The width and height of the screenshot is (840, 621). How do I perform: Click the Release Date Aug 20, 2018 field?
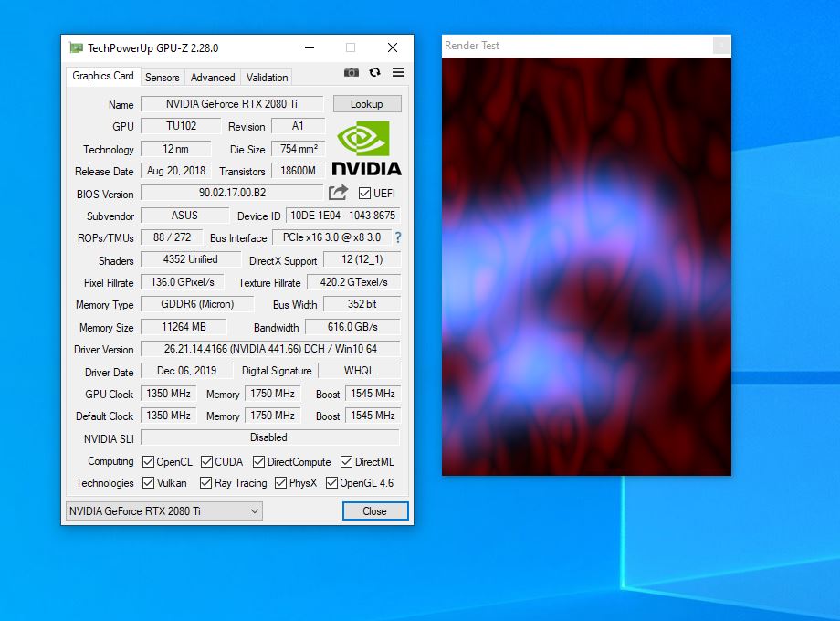pos(176,171)
